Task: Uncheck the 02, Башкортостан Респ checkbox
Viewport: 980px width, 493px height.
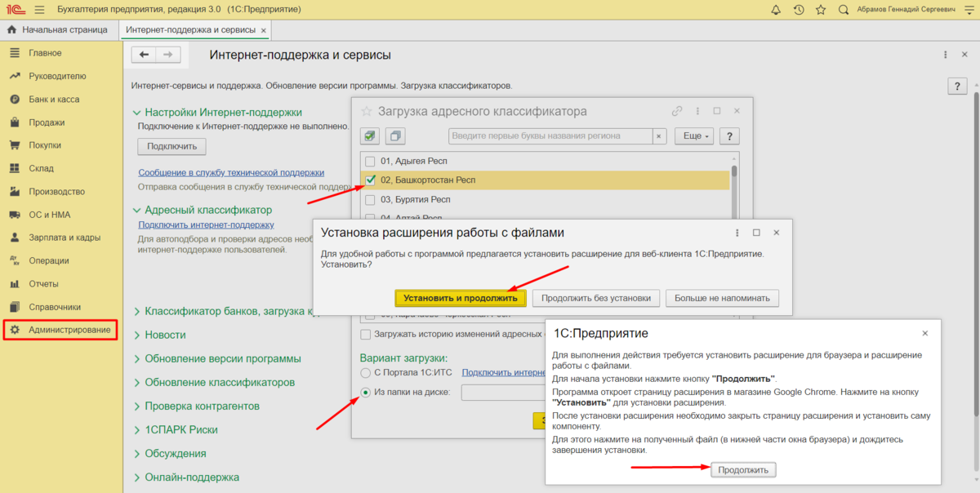Action: pos(370,180)
